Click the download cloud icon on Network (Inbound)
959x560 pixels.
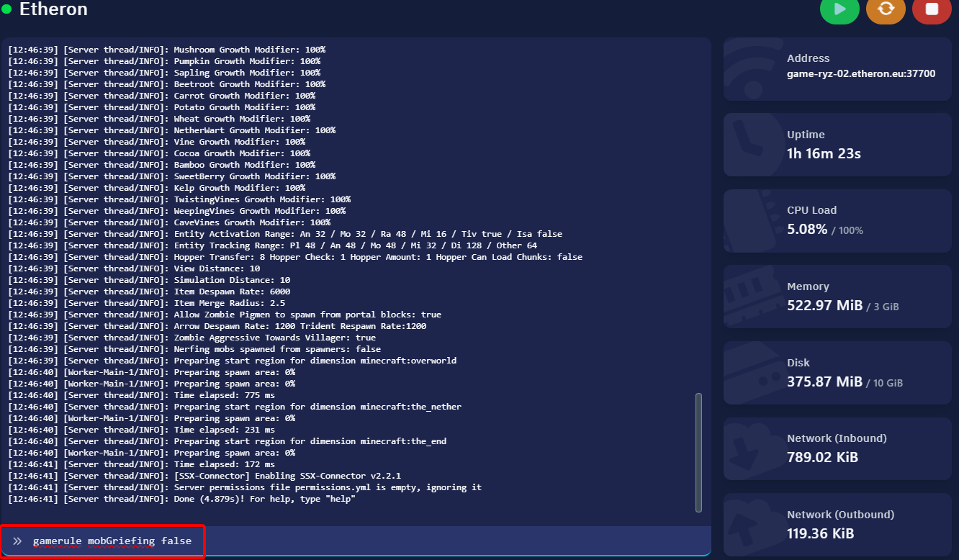coord(749,451)
